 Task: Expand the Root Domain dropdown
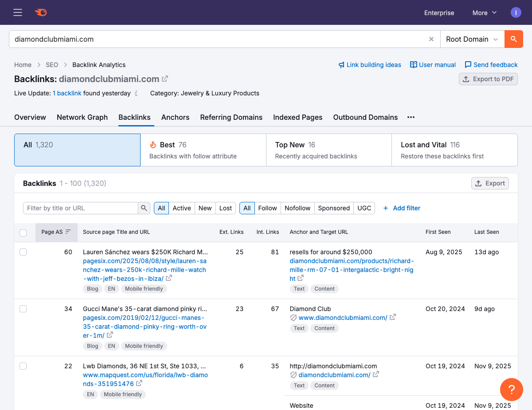tap(472, 39)
